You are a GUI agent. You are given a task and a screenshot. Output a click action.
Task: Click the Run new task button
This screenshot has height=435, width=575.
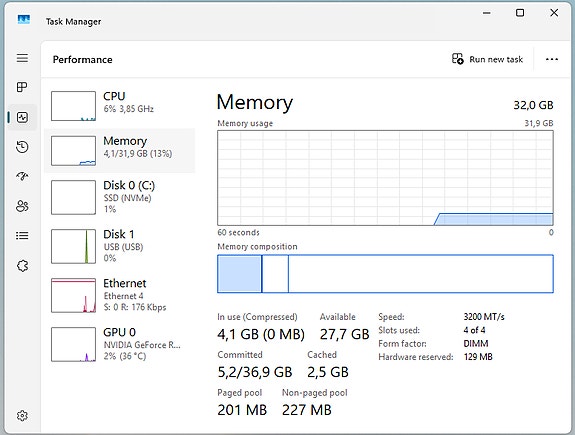487,59
